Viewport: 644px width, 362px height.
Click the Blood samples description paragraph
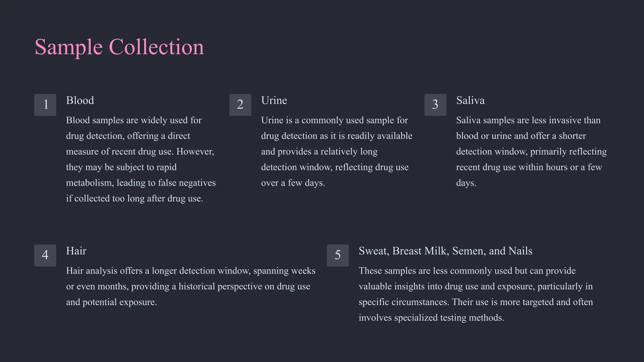(x=141, y=159)
